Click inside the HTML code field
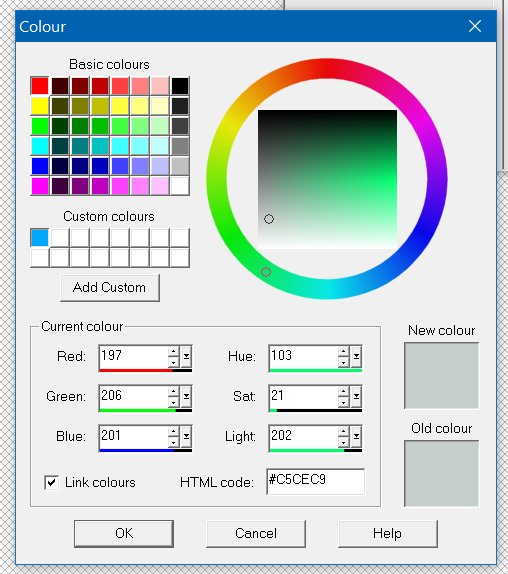Screen dimensions: 508x574 [315, 482]
